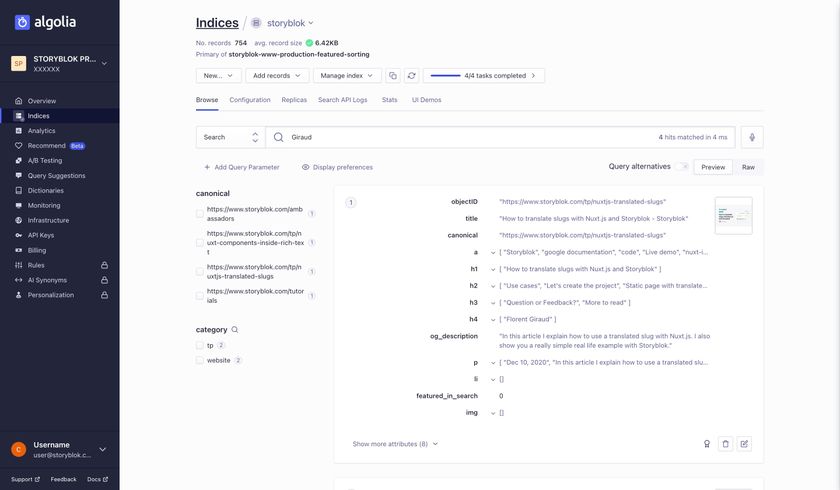Expand the p attribute array
Image resolution: width=840 pixels, height=490 pixels.
[x=493, y=363]
